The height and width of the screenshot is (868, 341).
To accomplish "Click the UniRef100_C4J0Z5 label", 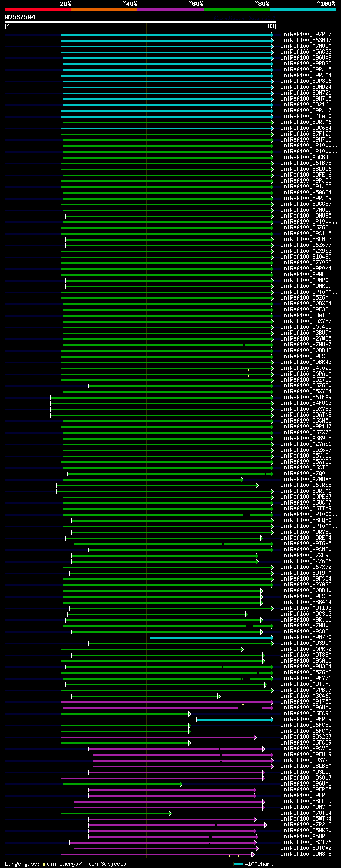I will point(306,368).
